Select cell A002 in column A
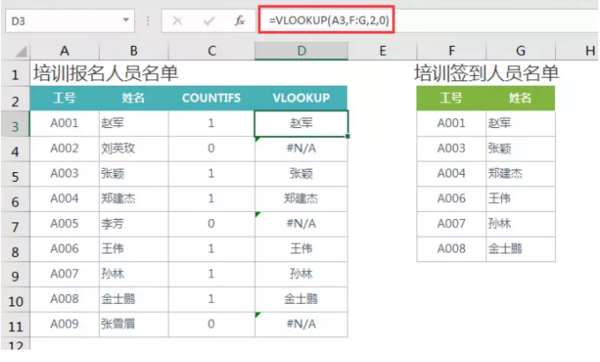This screenshot has width=600, height=362. (x=65, y=148)
